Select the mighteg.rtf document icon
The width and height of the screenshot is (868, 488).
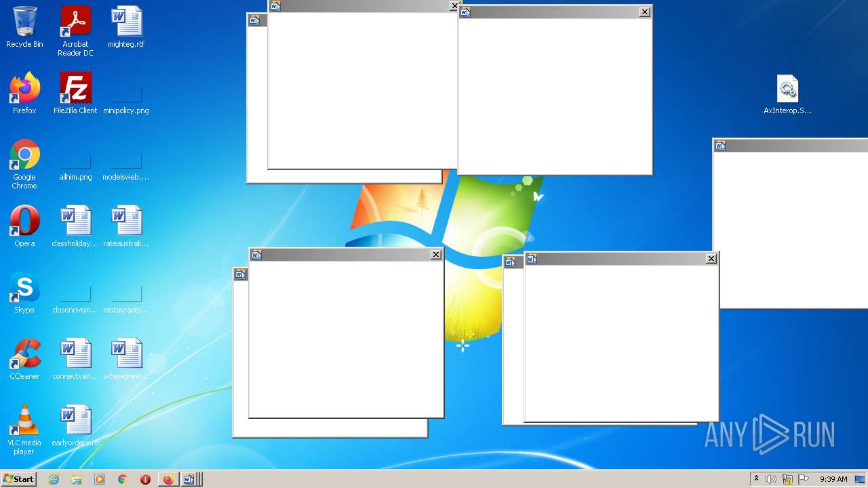[126, 28]
